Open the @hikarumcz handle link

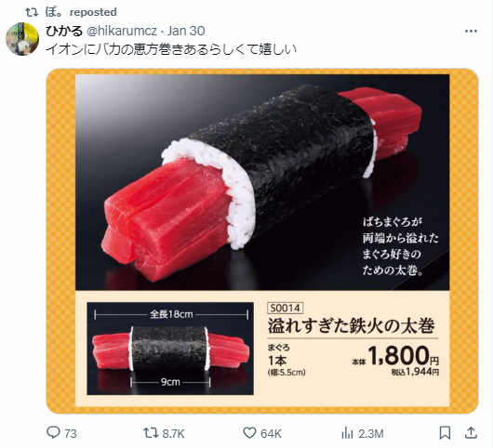121,31
